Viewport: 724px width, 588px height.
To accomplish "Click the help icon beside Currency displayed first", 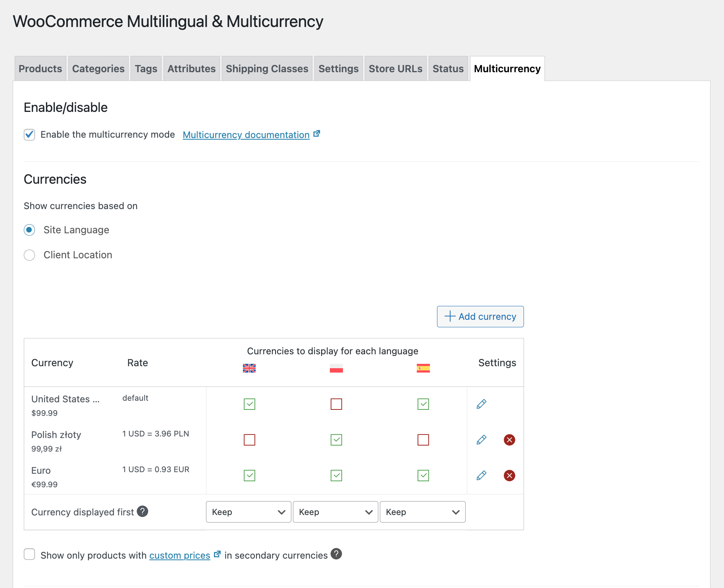I will coord(142,511).
